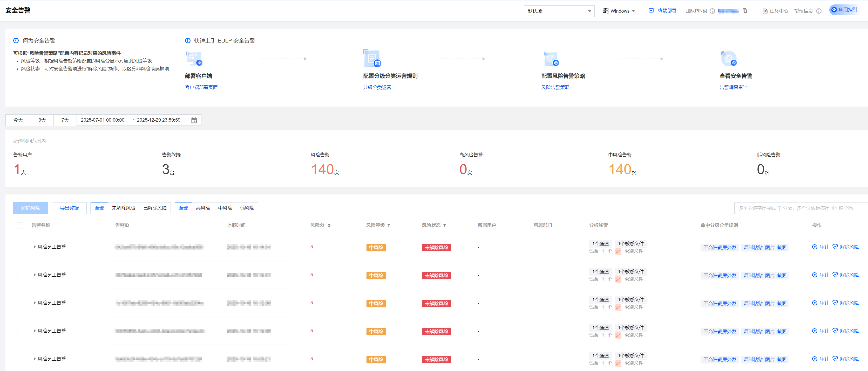Open the 默认域 domain dropdown
Screen dimensions: 868x371
[559, 11]
